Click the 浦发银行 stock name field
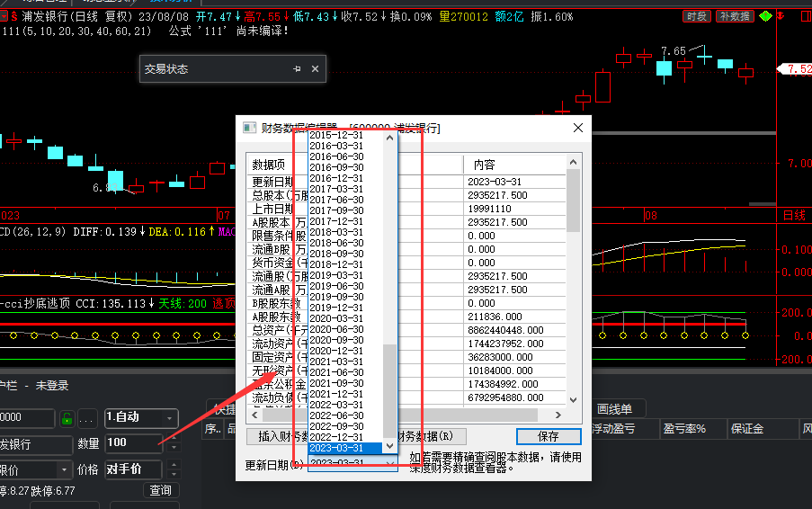The height and width of the screenshot is (509, 812). pyautogui.click(x=34, y=445)
